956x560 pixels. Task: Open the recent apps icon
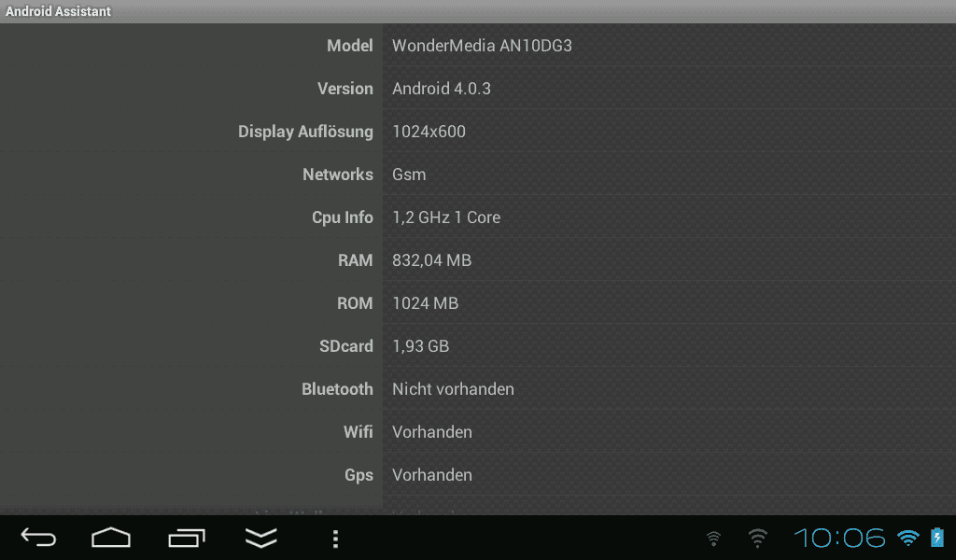[187, 538]
